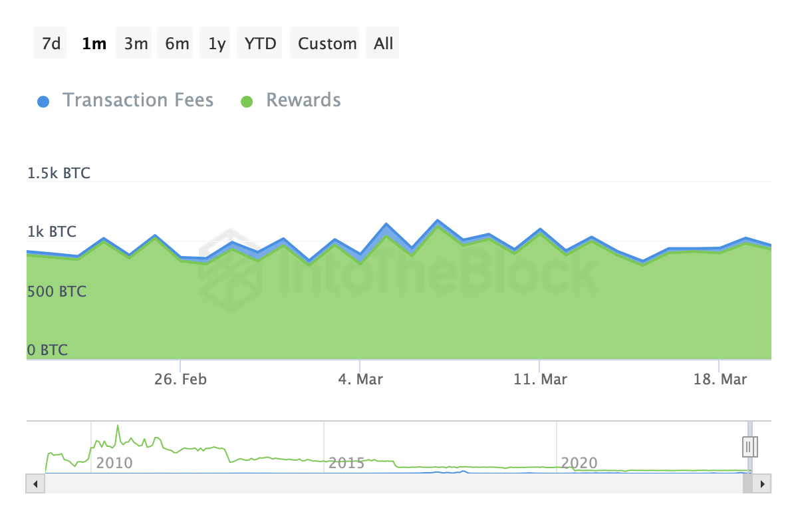Show the All time range

384,43
